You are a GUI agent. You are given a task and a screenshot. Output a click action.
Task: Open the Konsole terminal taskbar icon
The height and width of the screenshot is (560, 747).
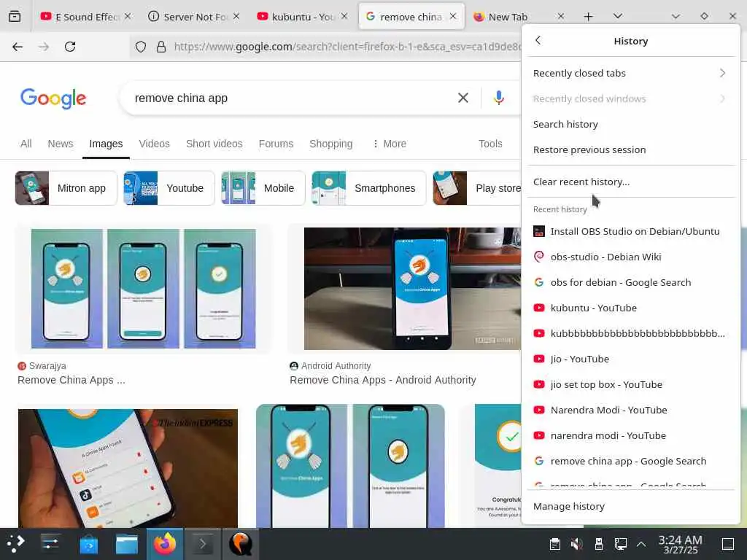coord(203,544)
